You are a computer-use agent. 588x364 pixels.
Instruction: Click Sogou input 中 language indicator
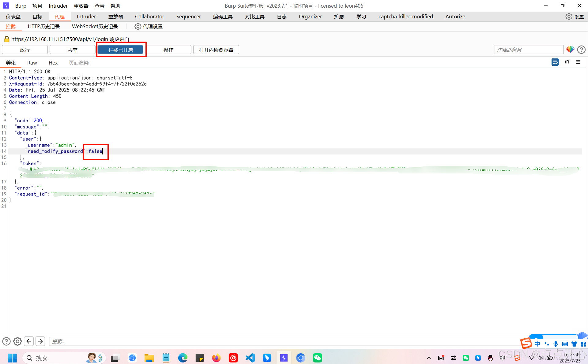(537, 344)
